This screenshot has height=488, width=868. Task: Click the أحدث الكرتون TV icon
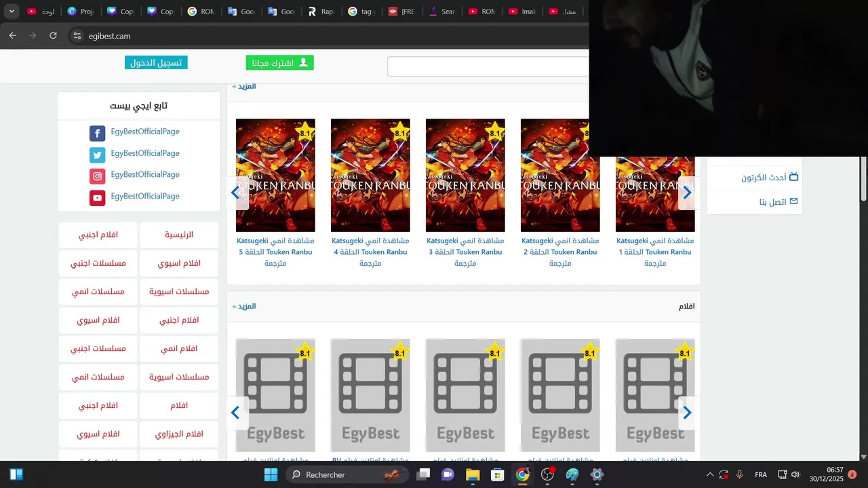coord(793,177)
